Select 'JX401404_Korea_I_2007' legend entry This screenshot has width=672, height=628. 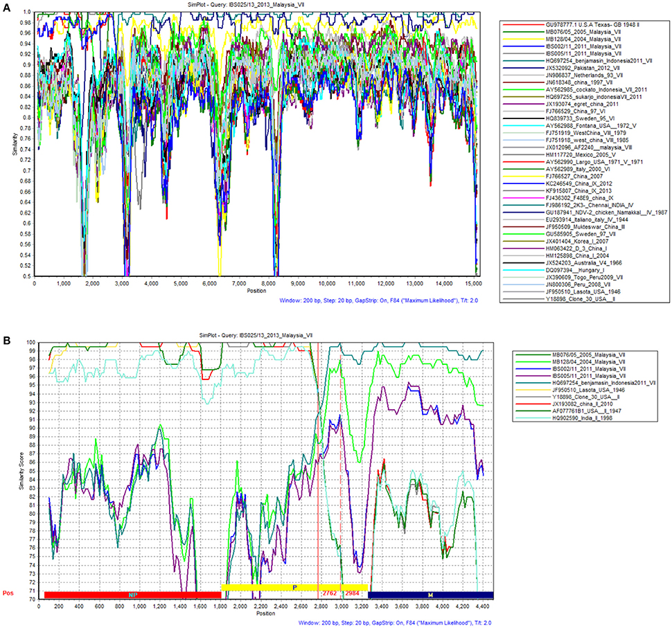click(577, 242)
